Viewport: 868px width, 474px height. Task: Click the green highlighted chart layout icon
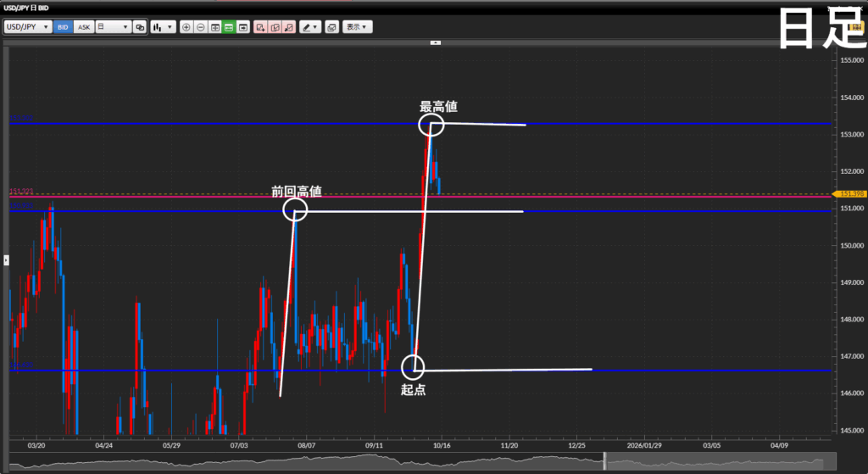tap(229, 27)
